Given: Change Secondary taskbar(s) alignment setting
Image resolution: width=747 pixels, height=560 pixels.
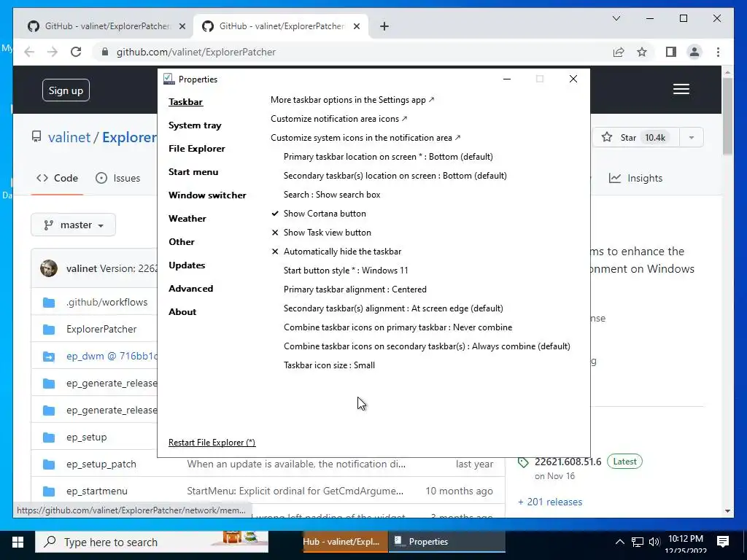Looking at the screenshot, I should point(393,308).
